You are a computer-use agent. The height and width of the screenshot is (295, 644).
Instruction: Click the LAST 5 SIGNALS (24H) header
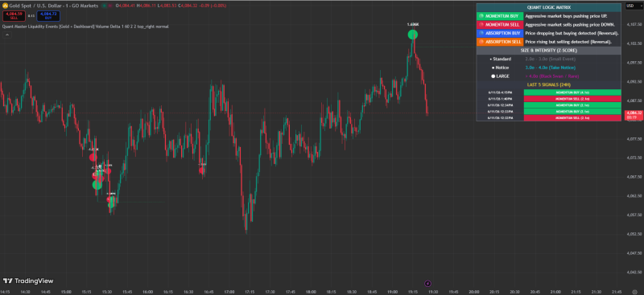(x=549, y=84)
